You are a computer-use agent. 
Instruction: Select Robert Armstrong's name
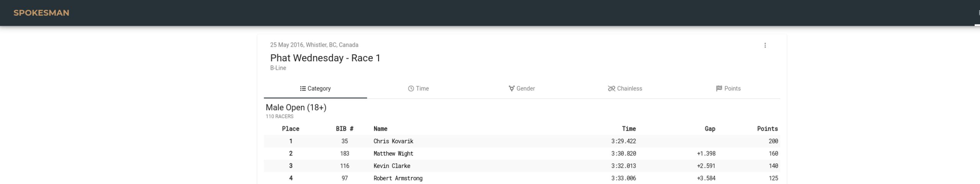[398, 178]
